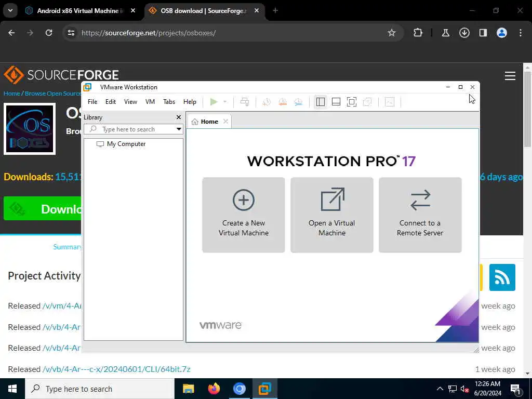The height and width of the screenshot is (399, 532).
Task: Select My Computer in Library tree
Action: coord(126,144)
